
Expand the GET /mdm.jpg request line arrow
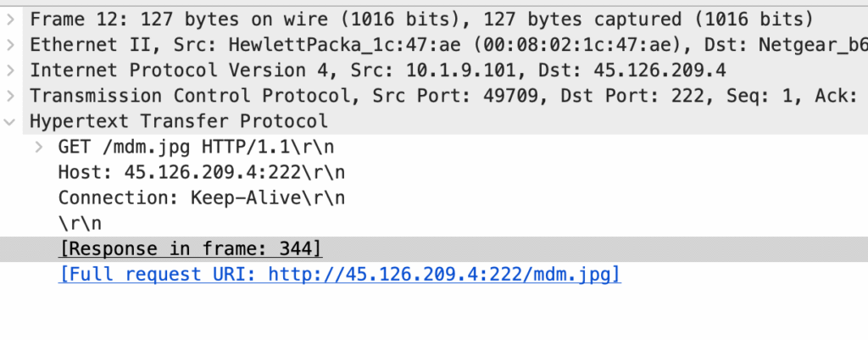[39, 147]
